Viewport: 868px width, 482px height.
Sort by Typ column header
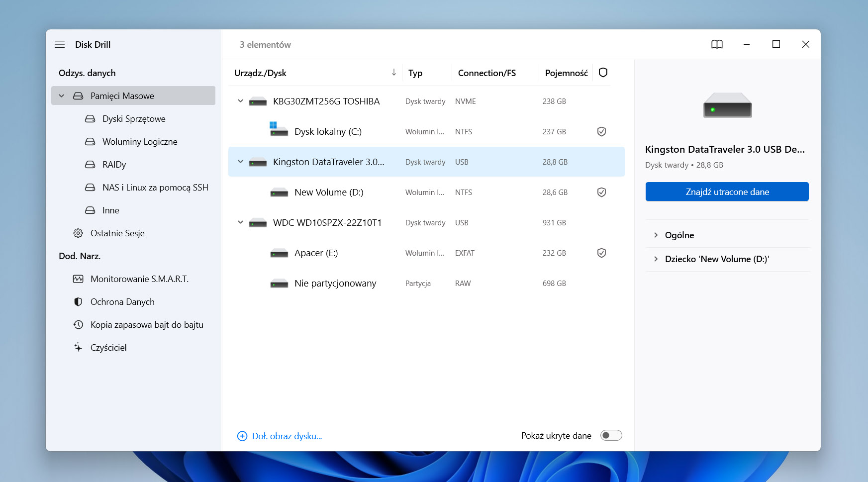415,73
